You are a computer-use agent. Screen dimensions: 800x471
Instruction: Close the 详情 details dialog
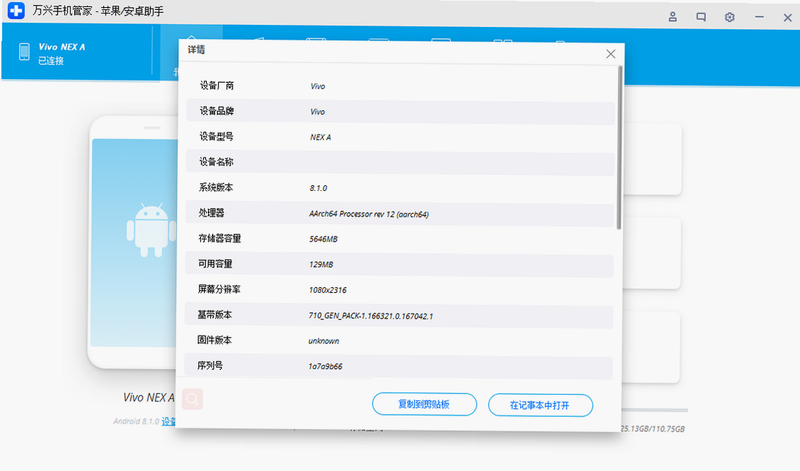pos(611,54)
